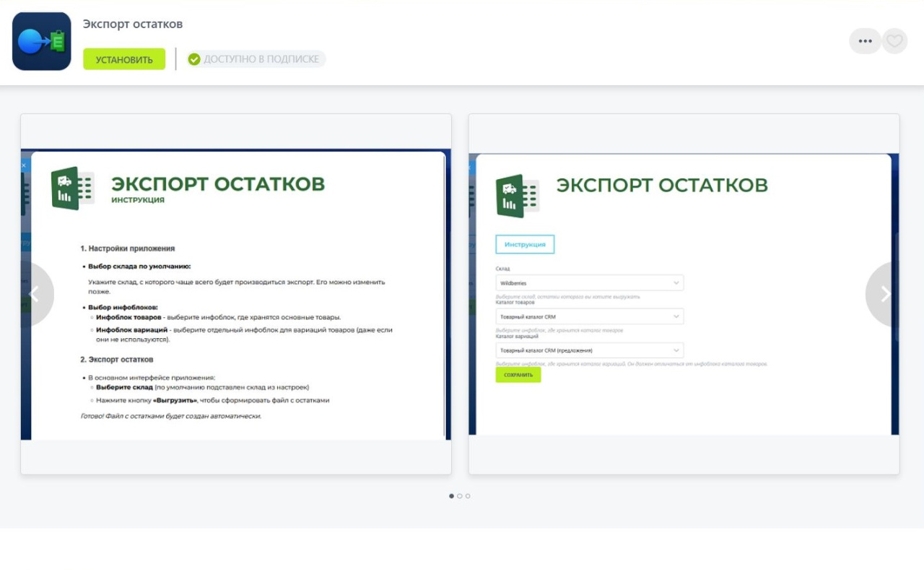Click the green spreadsheet logo in the settings screenshot
The width and height of the screenshot is (924, 570).
coord(518,196)
